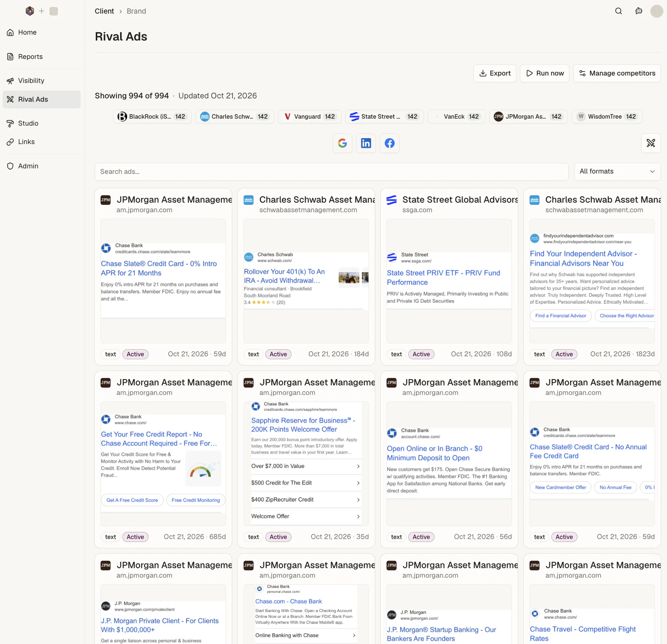The height and width of the screenshot is (644, 667).
Task: Expand $400 ZipRecruiter Credit row
Action: [306, 500]
